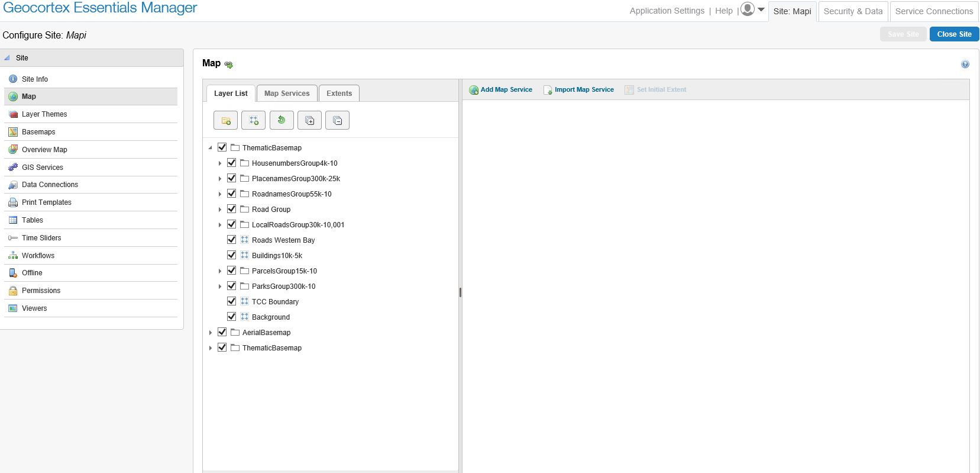Image resolution: width=980 pixels, height=473 pixels.
Task: Click the Workflows diagram icon
Action: (x=13, y=256)
